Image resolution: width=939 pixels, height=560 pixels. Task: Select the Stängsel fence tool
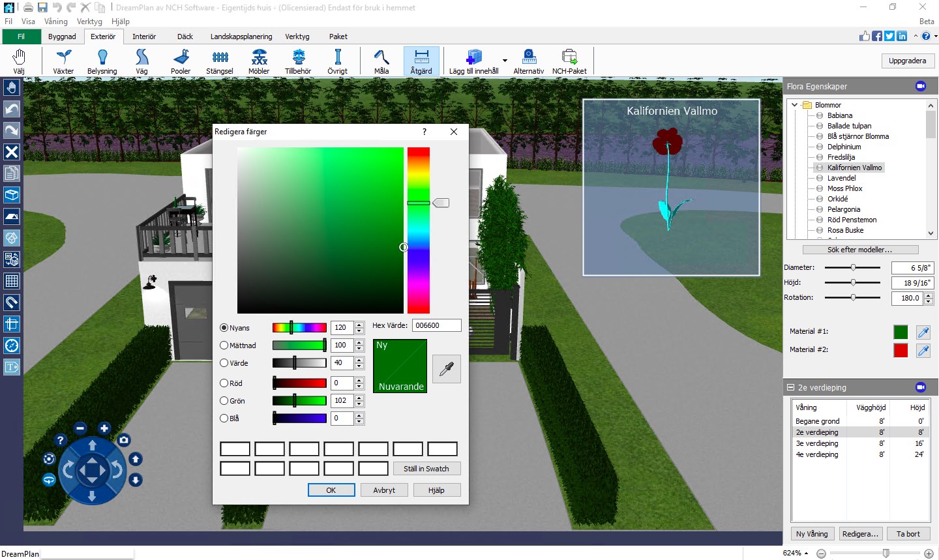point(219,61)
